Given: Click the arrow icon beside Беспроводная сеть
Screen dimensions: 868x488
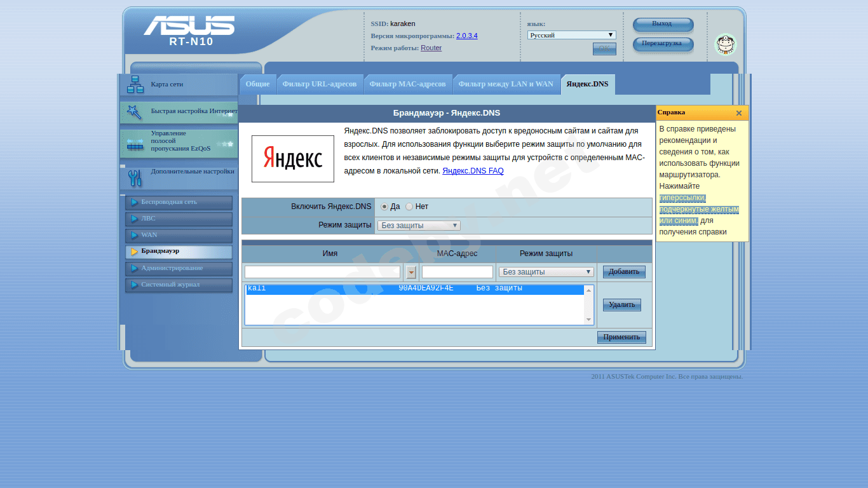Looking at the screenshot, I should (x=134, y=203).
